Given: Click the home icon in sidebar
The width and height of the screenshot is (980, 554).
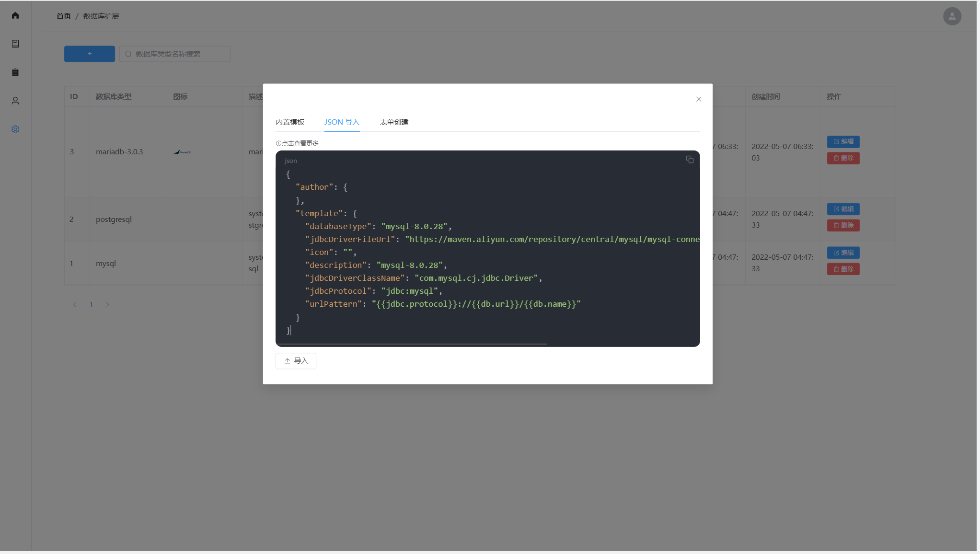Looking at the screenshot, I should pos(15,15).
